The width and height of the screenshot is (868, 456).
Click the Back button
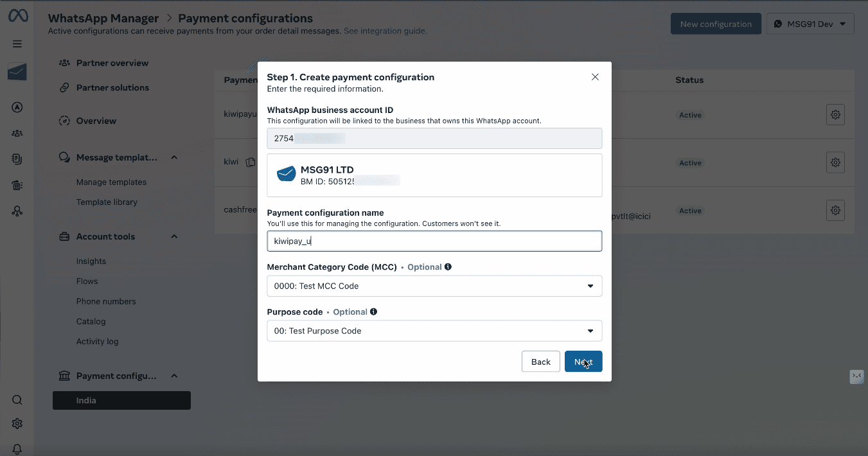point(540,362)
